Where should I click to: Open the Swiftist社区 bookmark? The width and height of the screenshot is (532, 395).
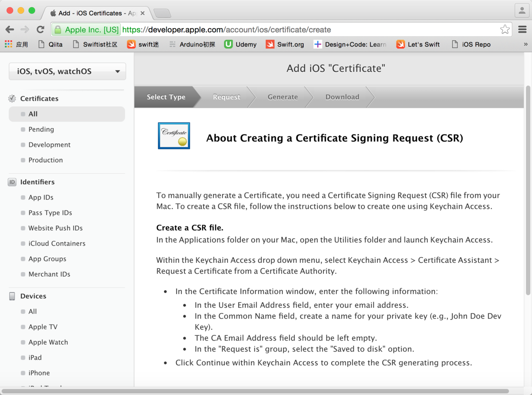(95, 44)
